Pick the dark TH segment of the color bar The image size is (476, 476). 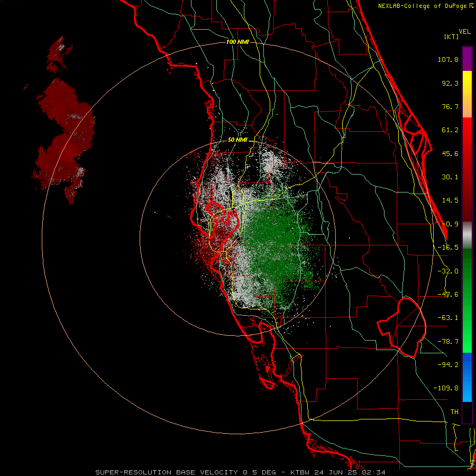tap(467, 412)
